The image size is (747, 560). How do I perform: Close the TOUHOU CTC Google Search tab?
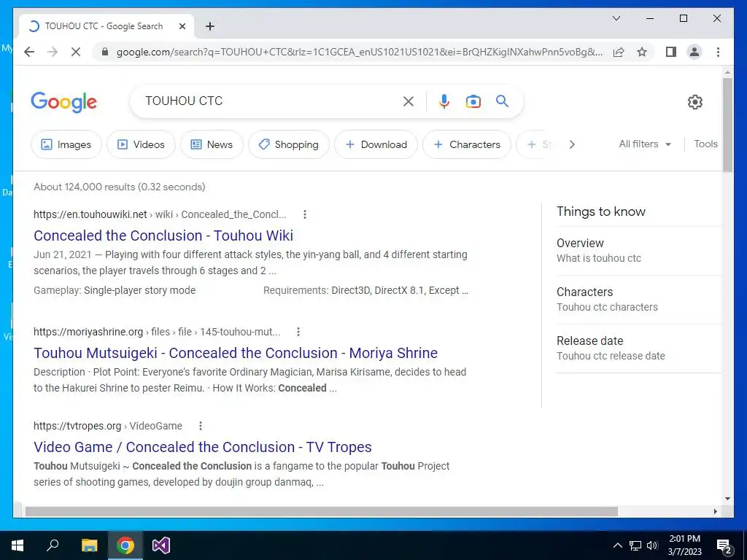[x=182, y=26]
